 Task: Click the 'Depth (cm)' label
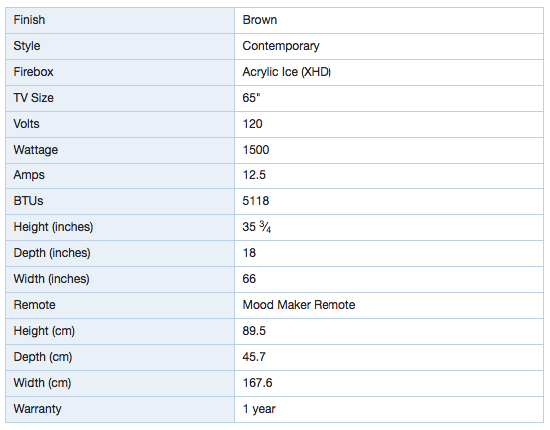(43, 357)
